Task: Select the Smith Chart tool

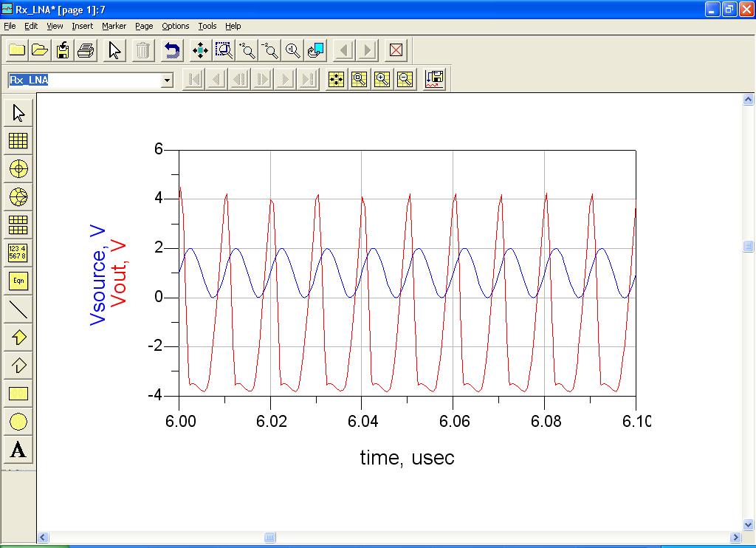Action: (18, 196)
